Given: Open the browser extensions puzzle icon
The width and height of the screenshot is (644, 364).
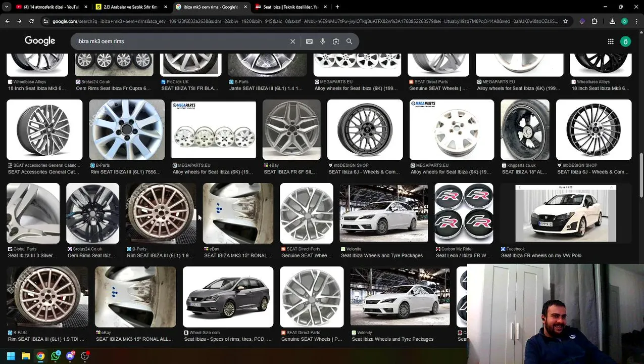Looking at the screenshot, I should (x=595, y=21).
